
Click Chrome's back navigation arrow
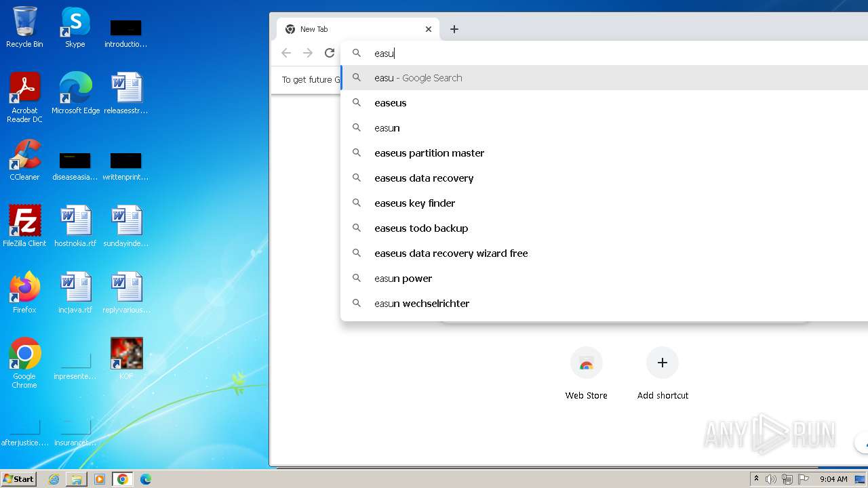(x=286, y=53)
